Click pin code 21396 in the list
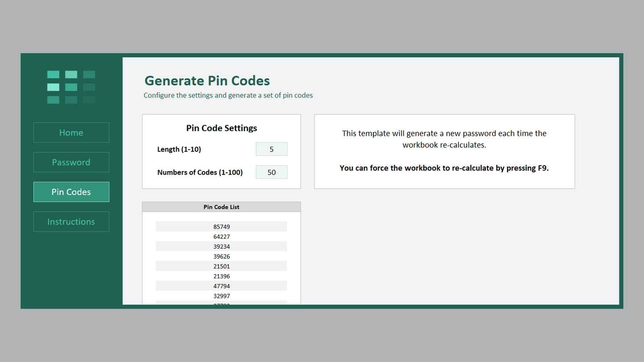644x362 pixels. [x=222, y=276]
